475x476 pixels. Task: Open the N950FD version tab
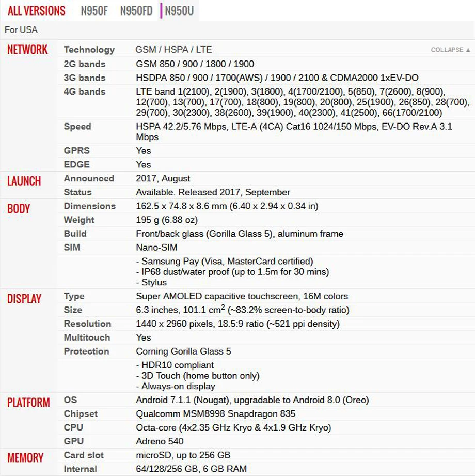point(136,11)
